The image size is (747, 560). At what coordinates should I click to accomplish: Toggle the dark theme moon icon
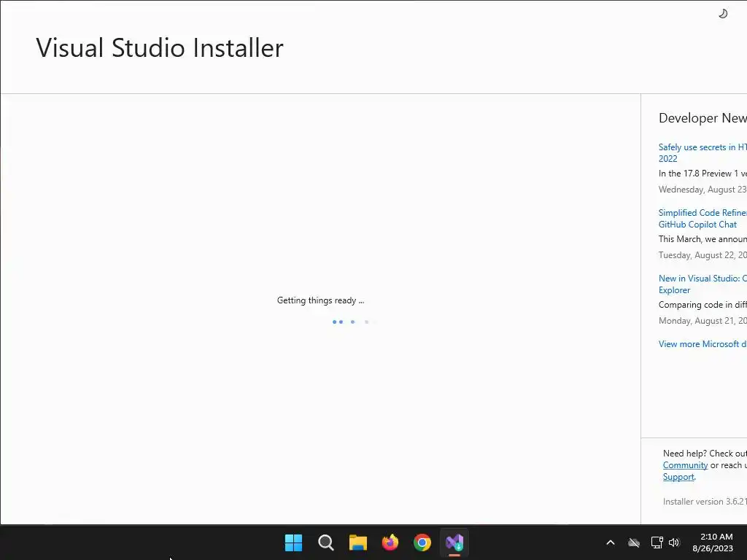pyautogui.click(x=723, y=13)
